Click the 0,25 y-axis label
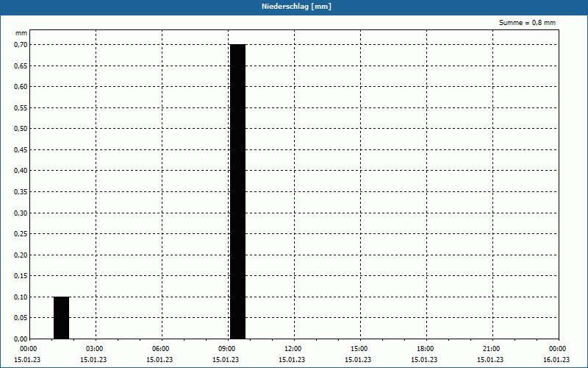The image size is (588, 368). coord(21,234)
